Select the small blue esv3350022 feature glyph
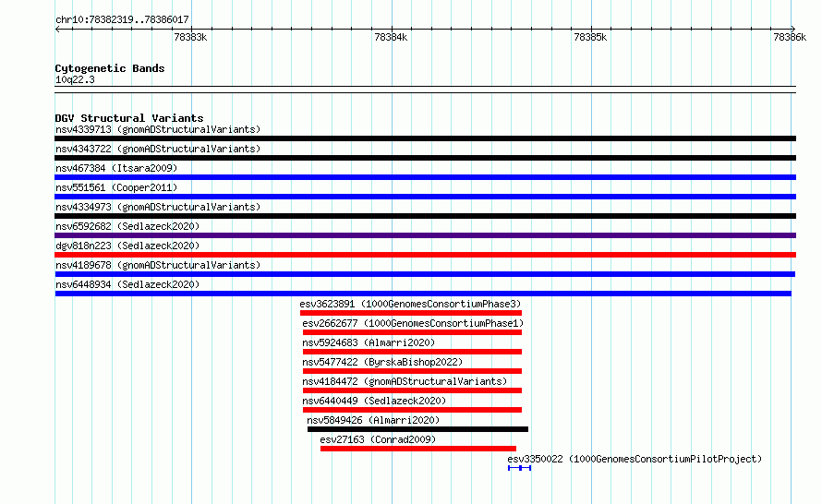The image size is (822, 504). click(x=519, y=468)
